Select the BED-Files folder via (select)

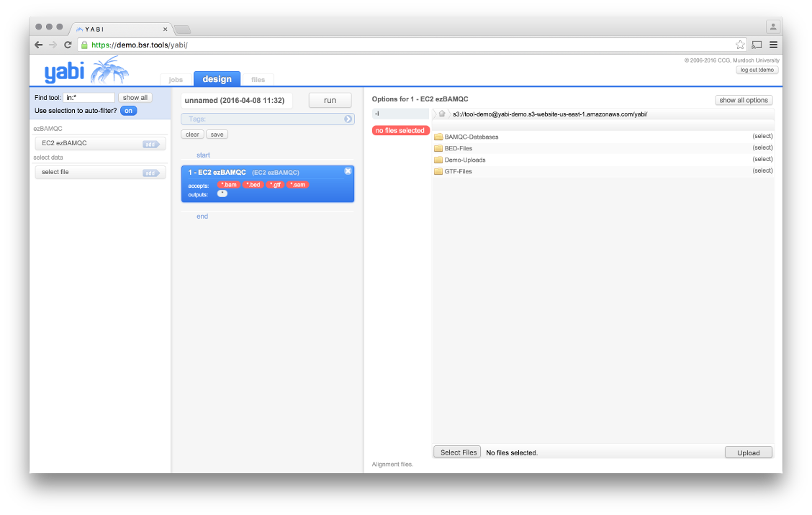coord(762,147)
